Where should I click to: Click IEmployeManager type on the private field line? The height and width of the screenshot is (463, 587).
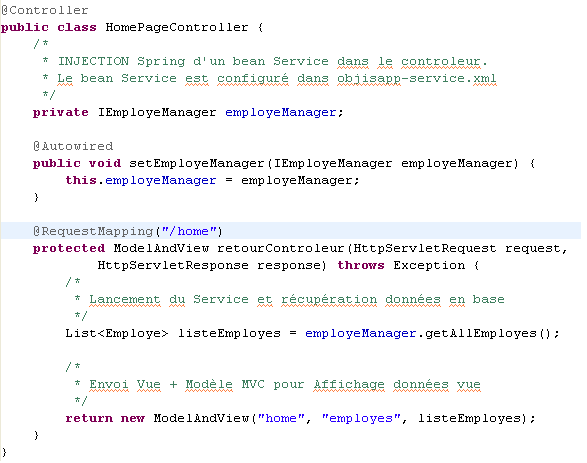click(157, 113)
